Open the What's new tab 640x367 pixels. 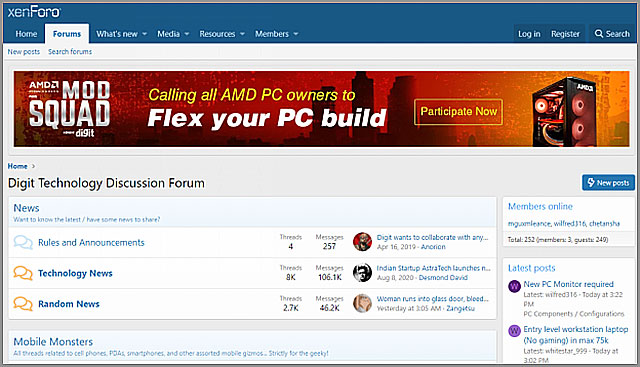(117, 34)
